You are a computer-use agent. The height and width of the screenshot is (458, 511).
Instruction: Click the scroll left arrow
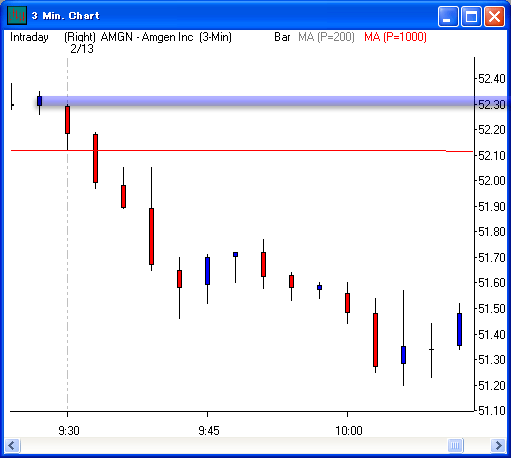tap(12, 445)
